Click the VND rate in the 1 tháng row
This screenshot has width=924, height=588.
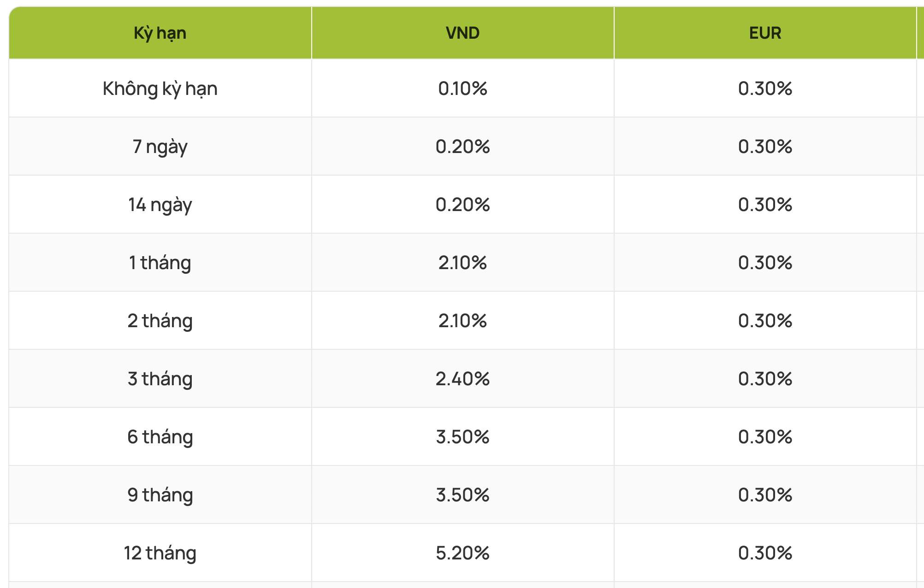point(462,263)
